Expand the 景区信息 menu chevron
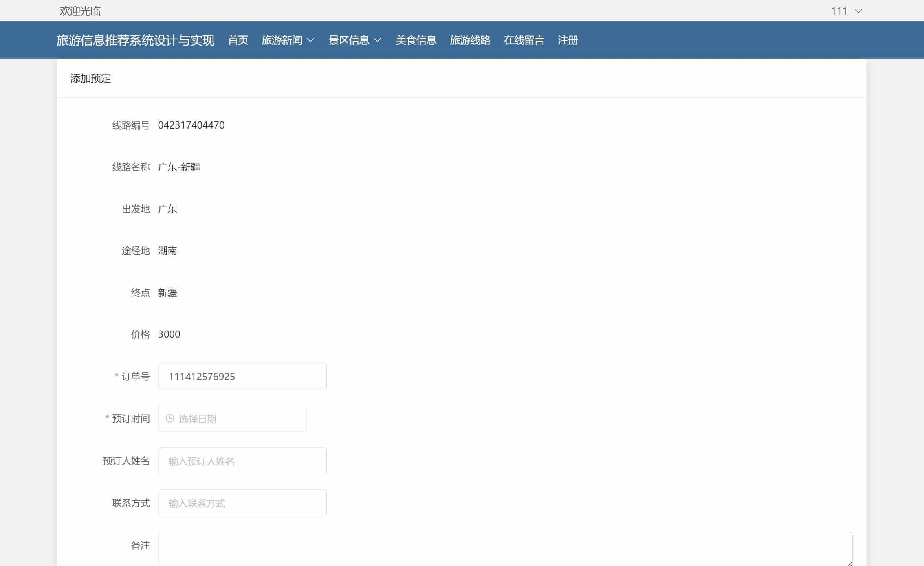Screen dimensions: 924x566 tap(378, 40)
